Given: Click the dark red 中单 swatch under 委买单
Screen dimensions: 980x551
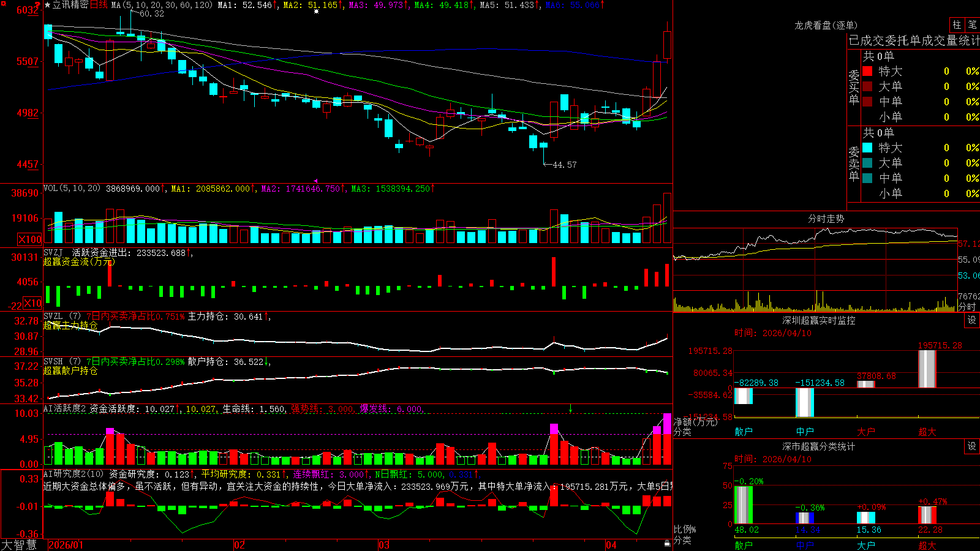Looking at the screenshot, I should click(x=867, y=102).
